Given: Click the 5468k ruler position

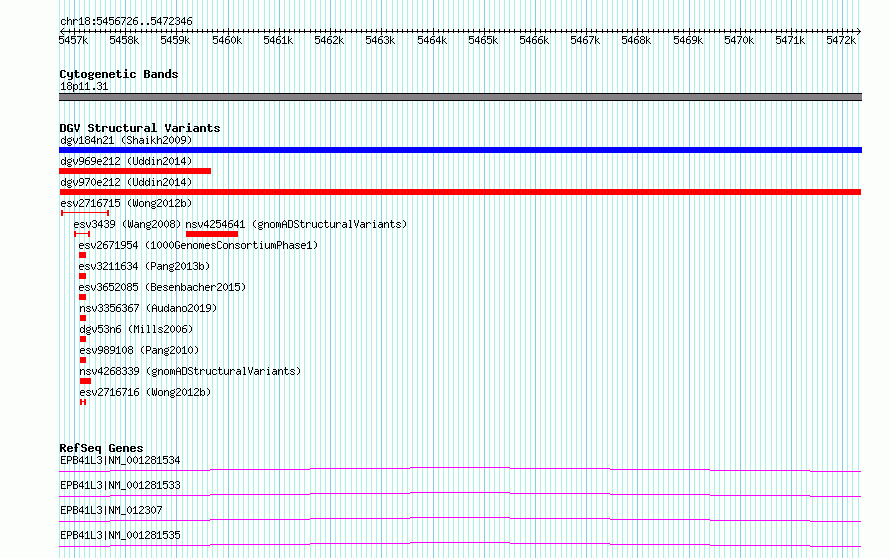Looking at the screenshot, I should coord(636,40).
